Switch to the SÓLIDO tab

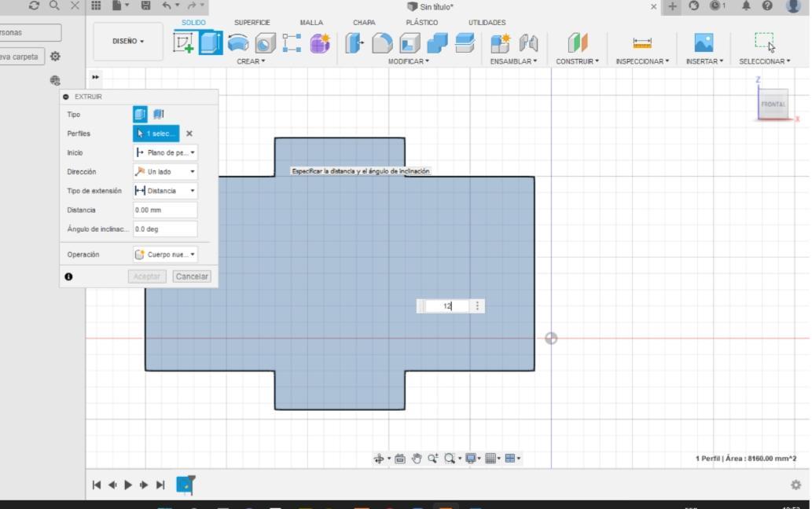pos(193,22)
